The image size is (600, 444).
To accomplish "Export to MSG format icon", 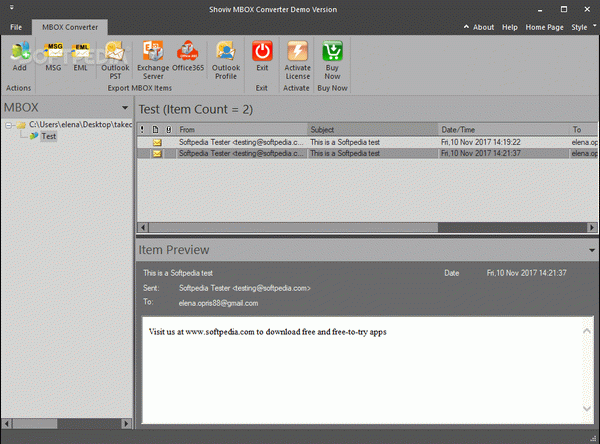I will click(x=54, y=51).
